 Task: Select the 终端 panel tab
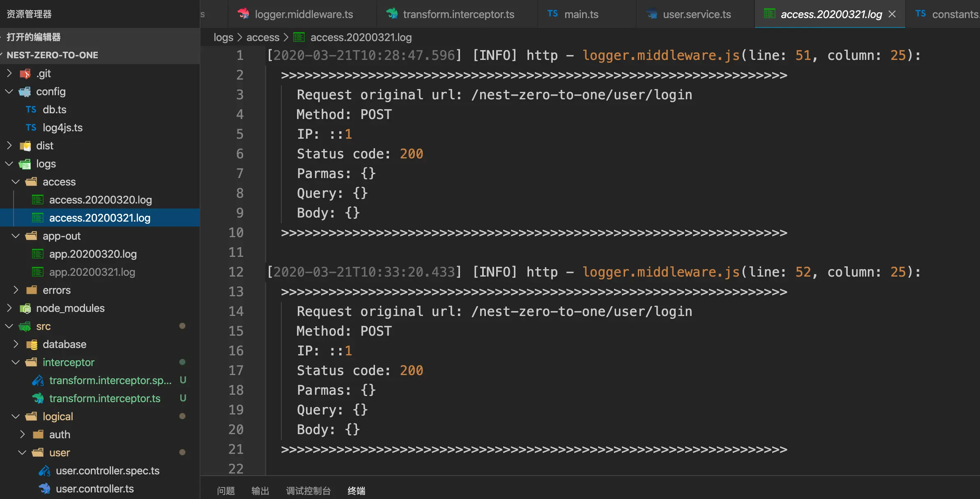tap(356, 491)
